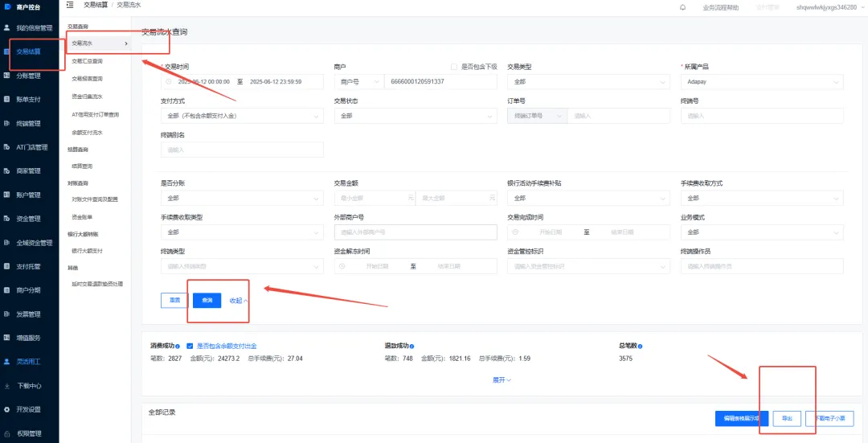This screenshot has height=443, width=868.
Task: Open 分账管理 in left sidebar
Action: coord(28,76)
